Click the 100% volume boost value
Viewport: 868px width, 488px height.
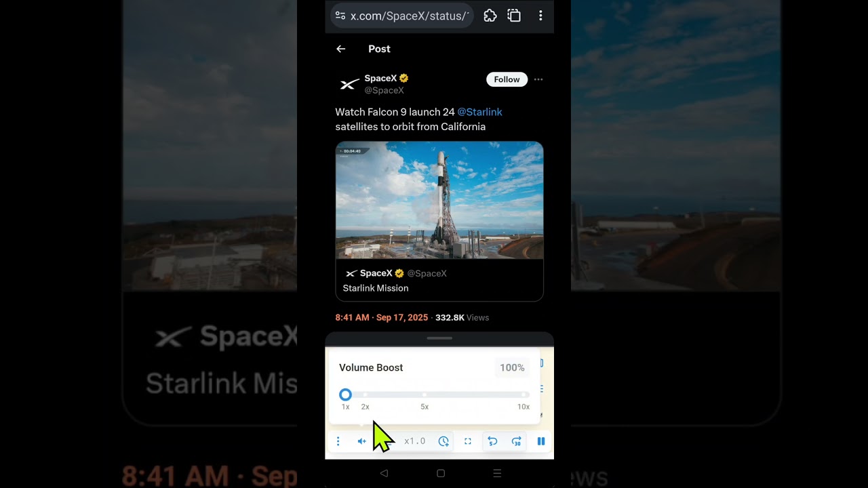click(x=512, y=367)
